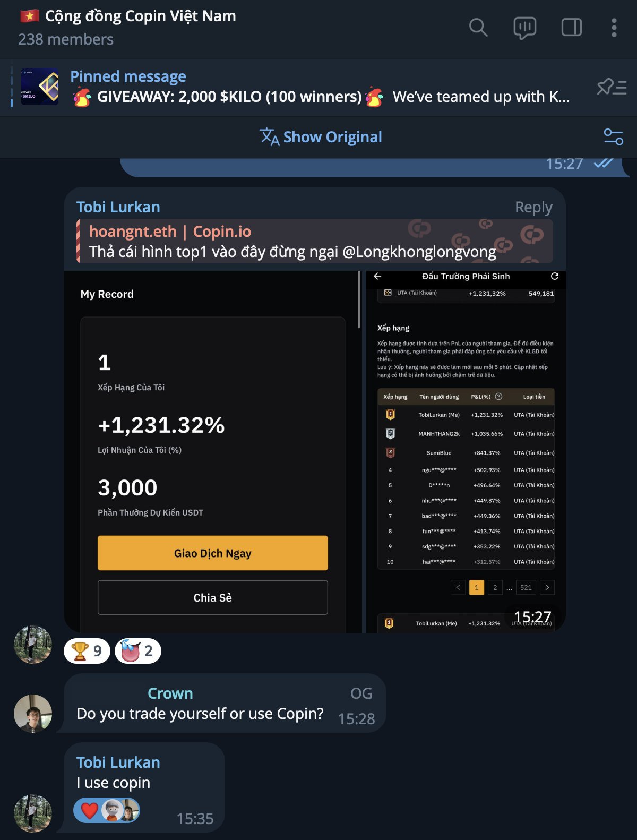Open group info from Cộng đồng Copin title

pos(140,16)
